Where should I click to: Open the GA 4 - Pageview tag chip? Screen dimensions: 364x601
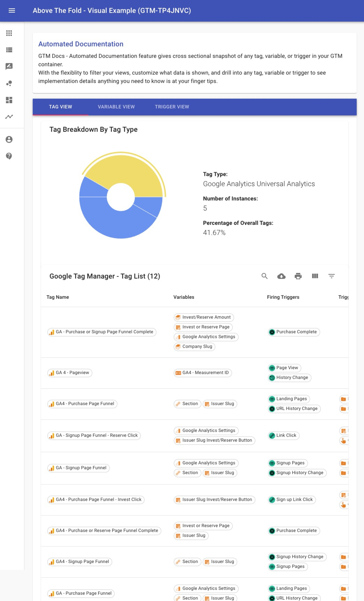click(x=70, y=373)
